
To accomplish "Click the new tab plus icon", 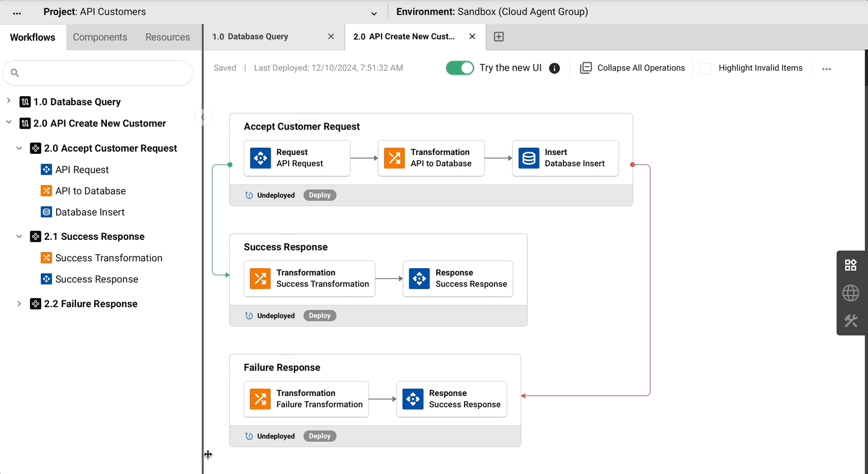I will coord(498,37).
